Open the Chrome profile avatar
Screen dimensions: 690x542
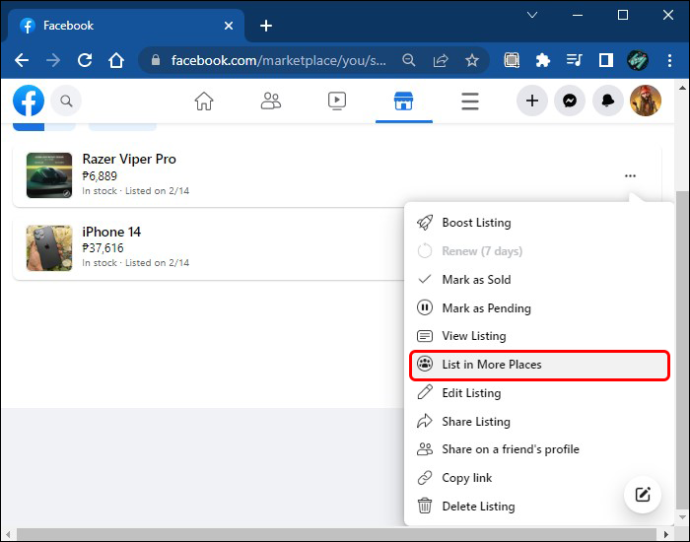tap(638, 60)
